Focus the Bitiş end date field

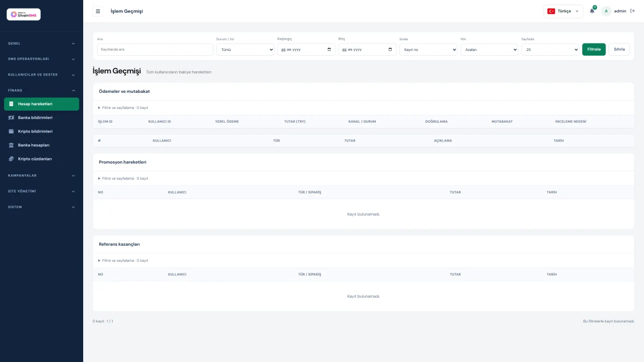coord(368,49)
